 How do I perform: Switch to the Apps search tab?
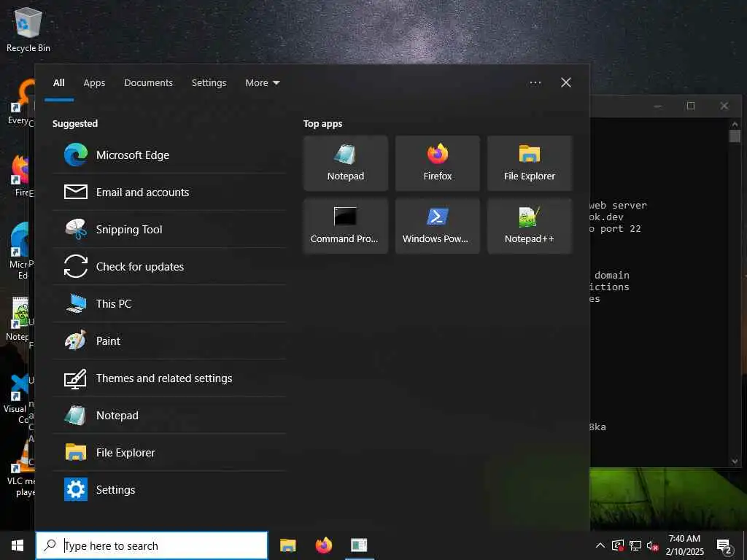(x=94, y=83)
